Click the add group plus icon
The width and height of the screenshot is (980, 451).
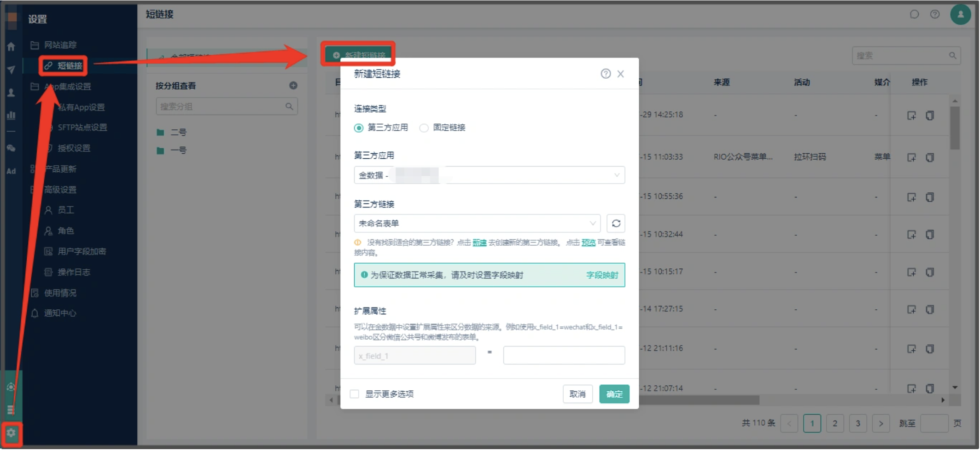pos(293,86)
